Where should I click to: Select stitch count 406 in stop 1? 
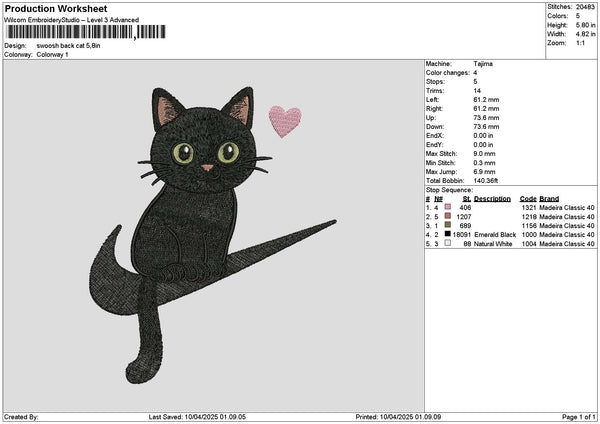465,208
